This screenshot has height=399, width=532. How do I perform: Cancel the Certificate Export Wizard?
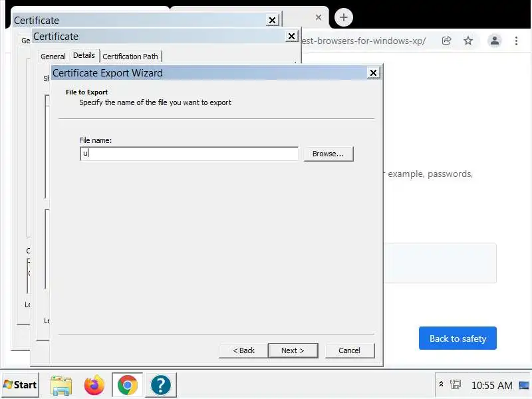pyautogui.click(x=350, y=350)
